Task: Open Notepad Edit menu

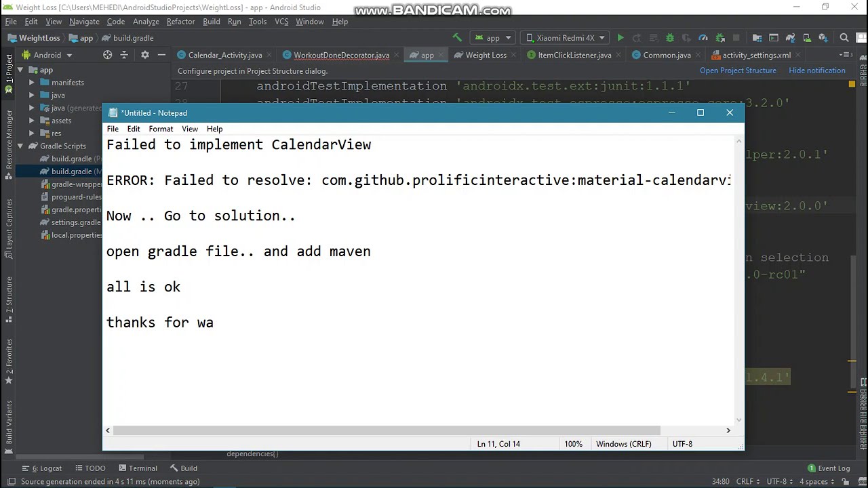Action: [x=134, y=129]
